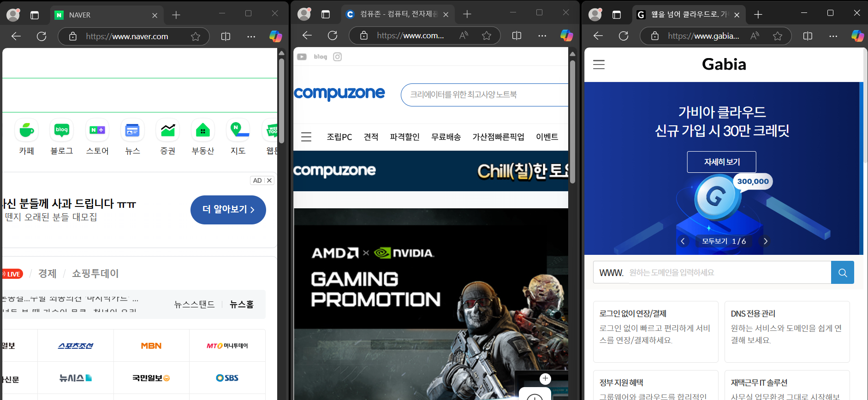Viewport: 868px width, 400px height.
Task: Open Naver Blog shortcut icon
Action: click(62, 130)
